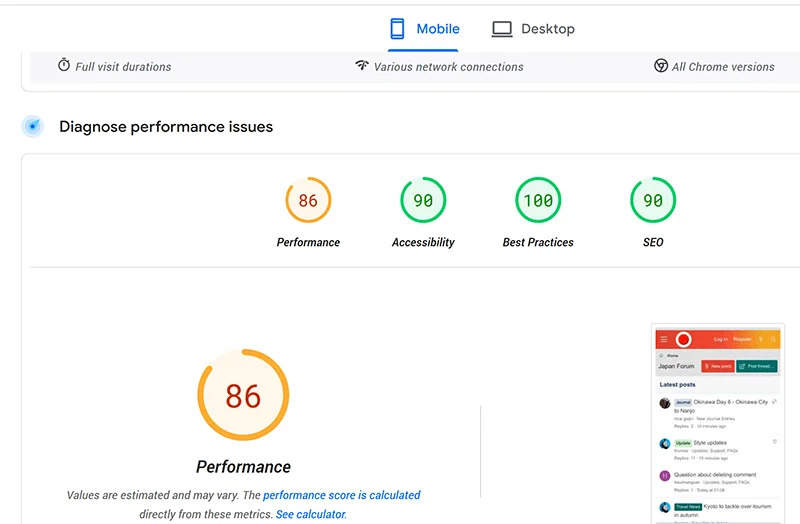
Task: Click the Chrome versions icon
Action: pos(661,65)
